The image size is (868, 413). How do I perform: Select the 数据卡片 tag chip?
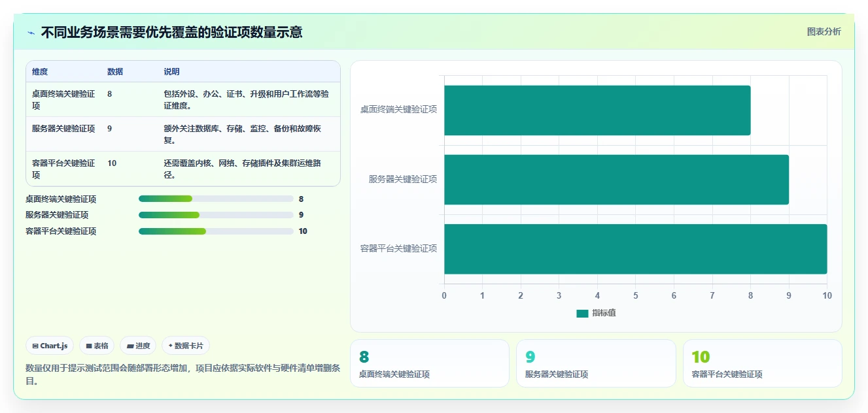tap(186, 346)
